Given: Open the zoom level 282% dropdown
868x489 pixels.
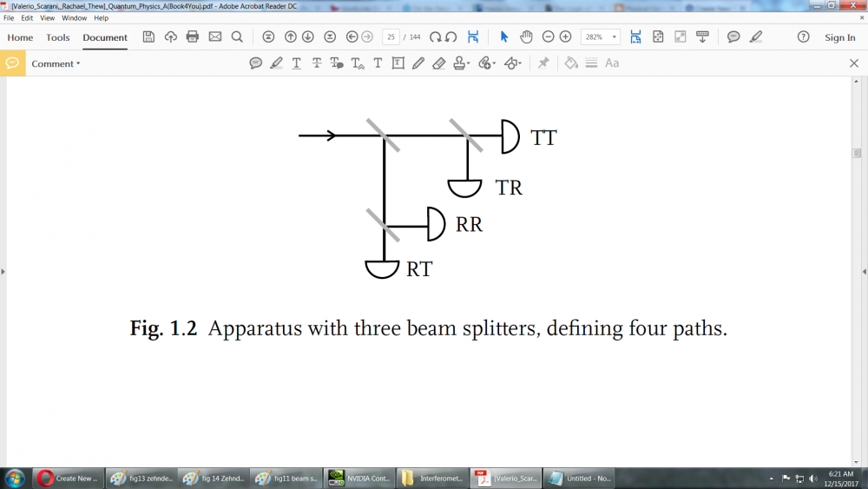Looking at the screenshot, I should click(x=601, y=37).
